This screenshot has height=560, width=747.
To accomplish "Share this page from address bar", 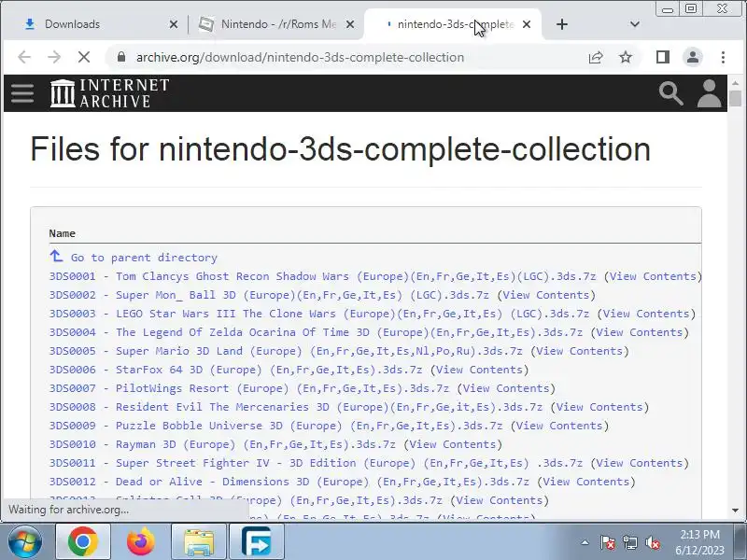I will point(596,57).
